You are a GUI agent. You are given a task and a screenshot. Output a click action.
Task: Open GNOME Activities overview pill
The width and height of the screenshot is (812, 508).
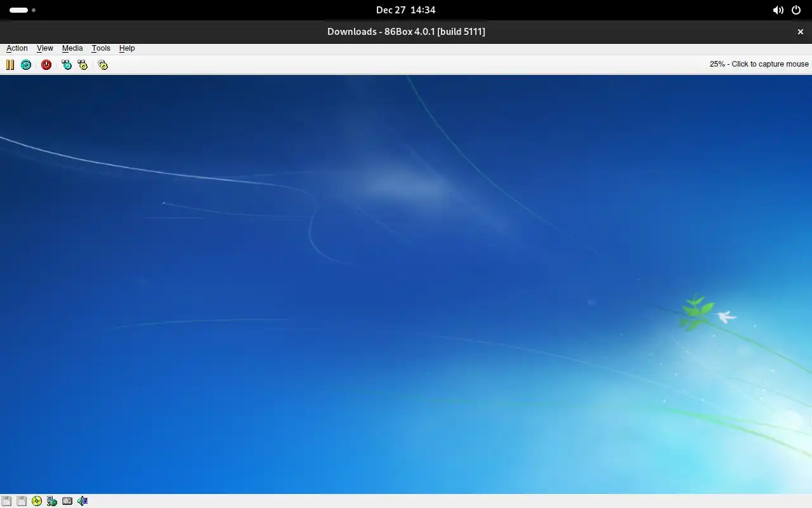(22, 10)
